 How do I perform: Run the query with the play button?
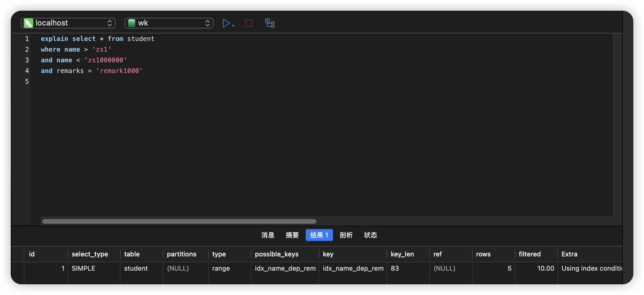[x=226, y=23]
